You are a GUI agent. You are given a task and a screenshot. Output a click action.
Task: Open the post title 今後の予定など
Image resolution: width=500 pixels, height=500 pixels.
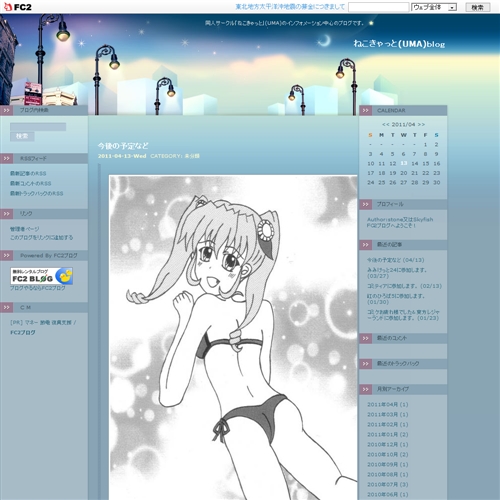pos(123,146)
